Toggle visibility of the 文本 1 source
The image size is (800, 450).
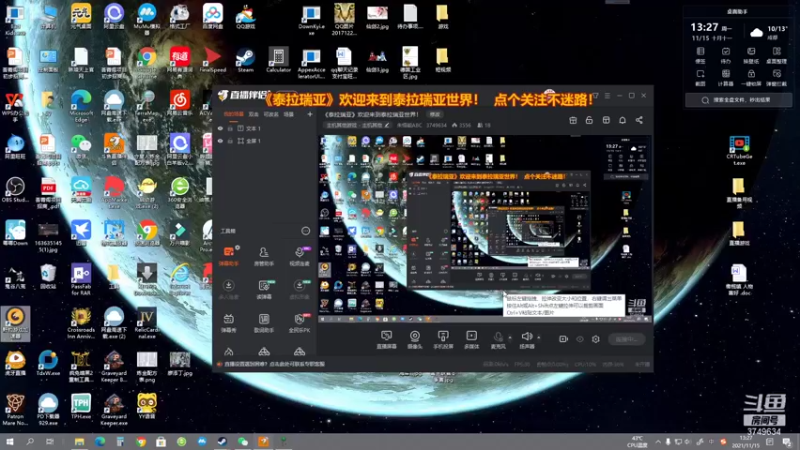[220, 129]
